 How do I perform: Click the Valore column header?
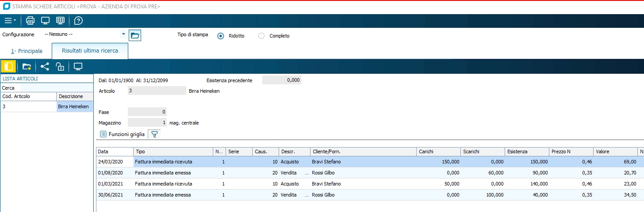point(616,151)
